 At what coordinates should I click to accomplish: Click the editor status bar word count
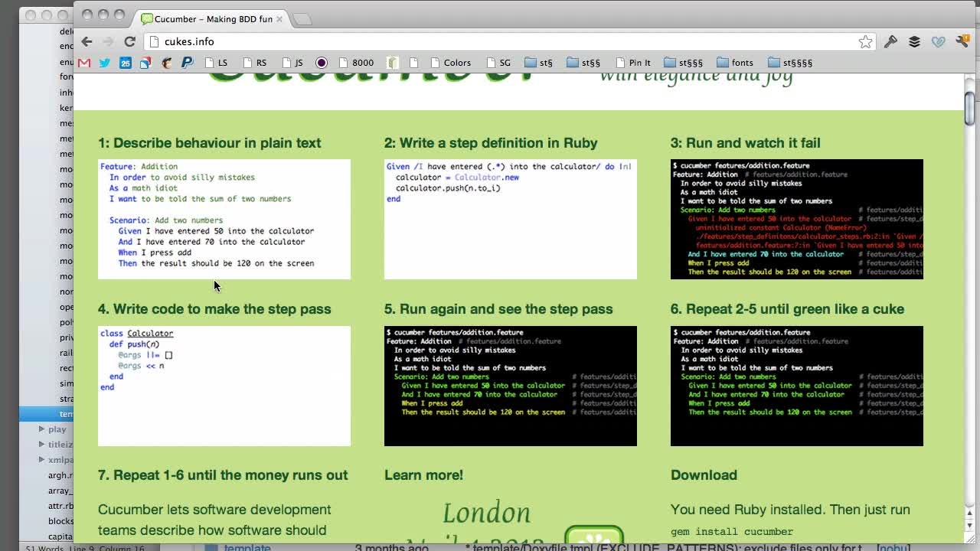pyautogui.click(x=84, y=548)
